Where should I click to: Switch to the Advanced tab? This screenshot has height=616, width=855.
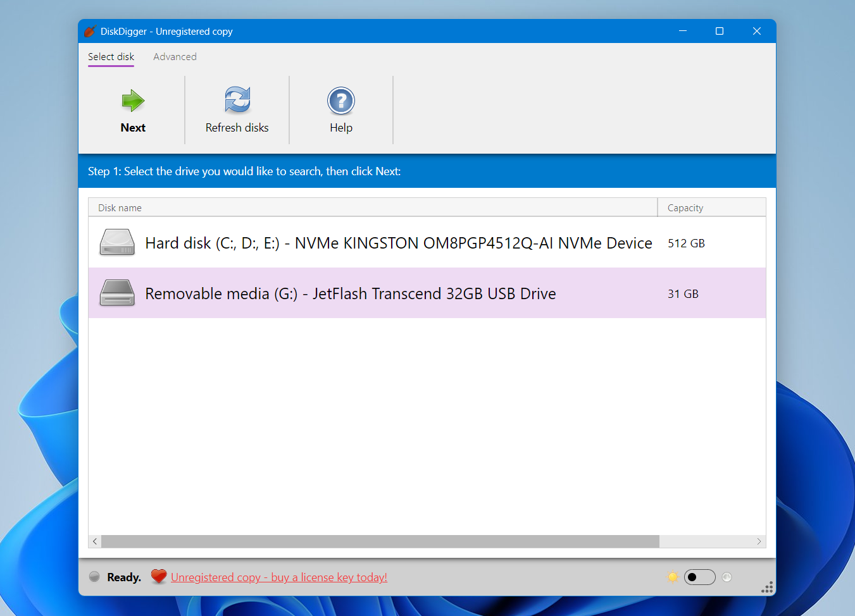coord(175,57)
